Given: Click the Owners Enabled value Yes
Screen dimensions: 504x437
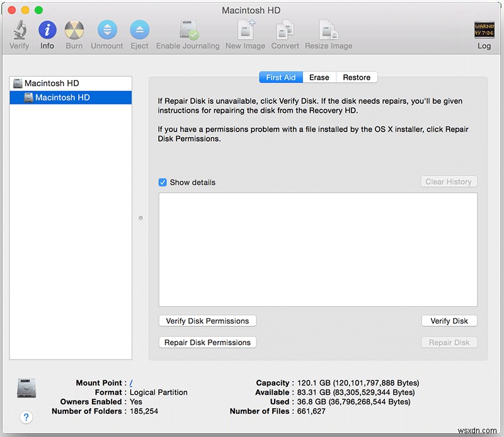Looking at the screenshot, I should [136, 402].
